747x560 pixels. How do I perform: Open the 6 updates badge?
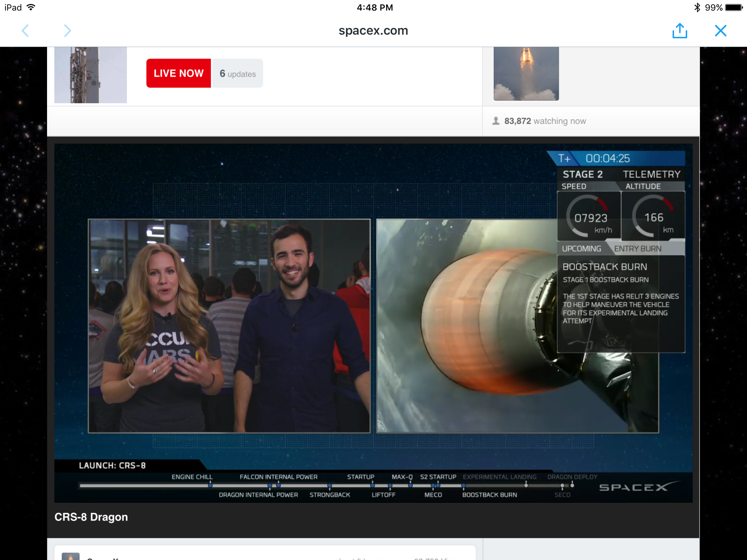(x=237, y=73)
